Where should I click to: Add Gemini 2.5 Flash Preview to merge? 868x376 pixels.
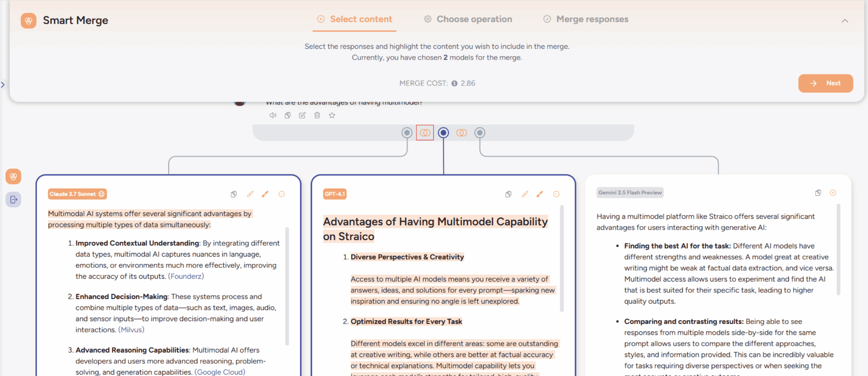pyautogui.click(x=833, y=193)
